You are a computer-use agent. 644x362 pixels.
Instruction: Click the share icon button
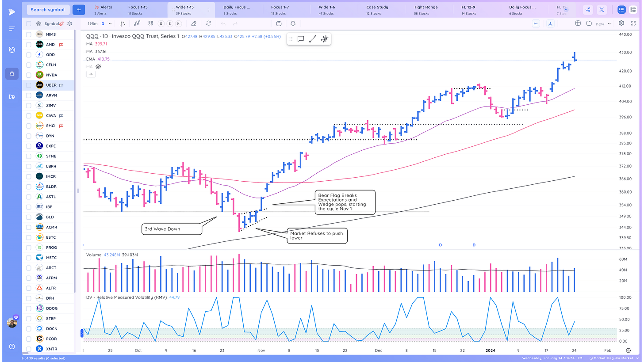[587, 10]
